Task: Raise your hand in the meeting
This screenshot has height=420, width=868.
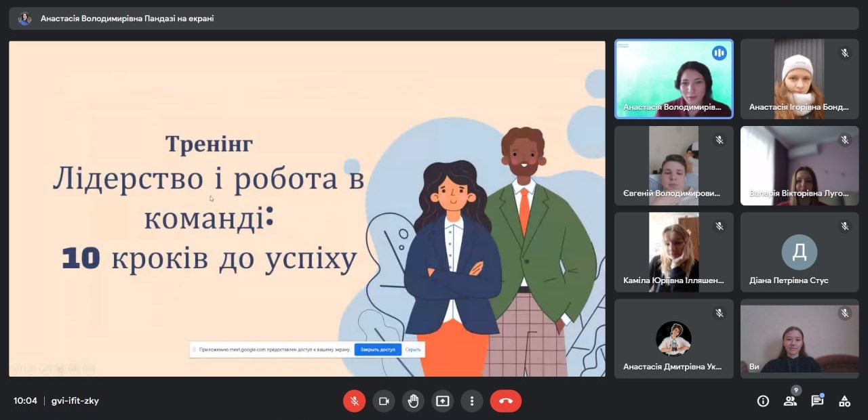Action: click(x=413, y=401)
